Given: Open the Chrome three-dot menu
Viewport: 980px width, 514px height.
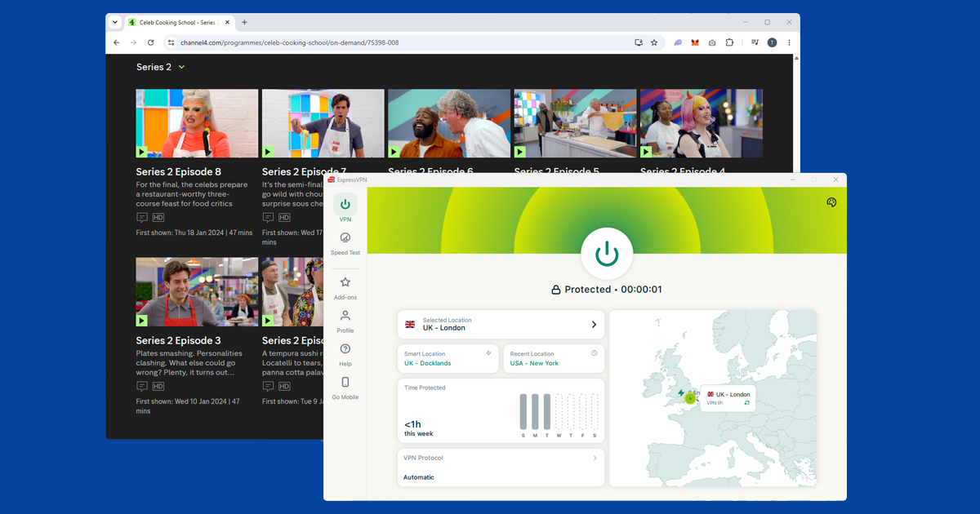Looking at the screenshot, I should (x=789, y=42).
